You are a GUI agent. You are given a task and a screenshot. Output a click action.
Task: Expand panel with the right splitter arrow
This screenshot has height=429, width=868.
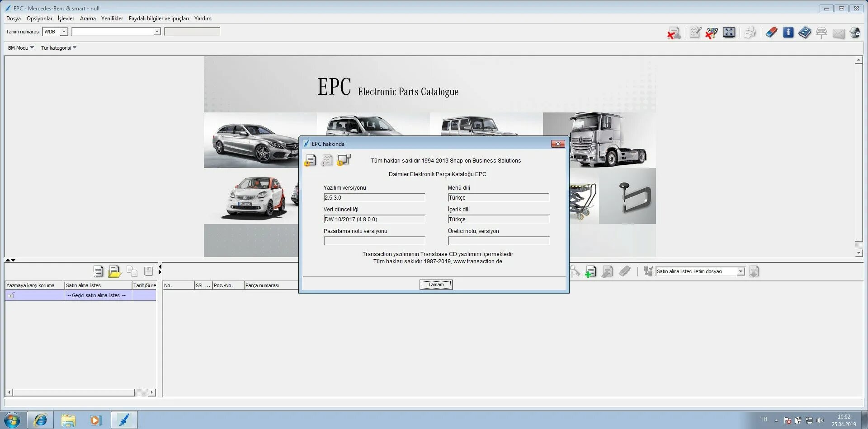pyautogui.click(x=160, y=272)
